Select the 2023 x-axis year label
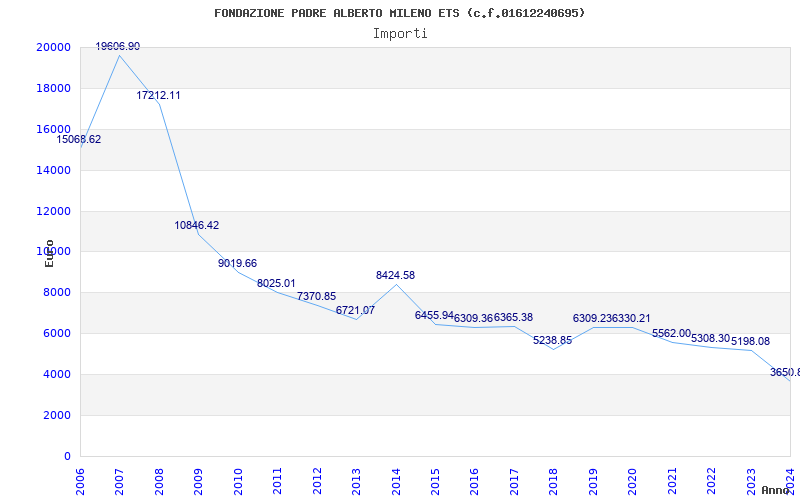 coord(751,481)
